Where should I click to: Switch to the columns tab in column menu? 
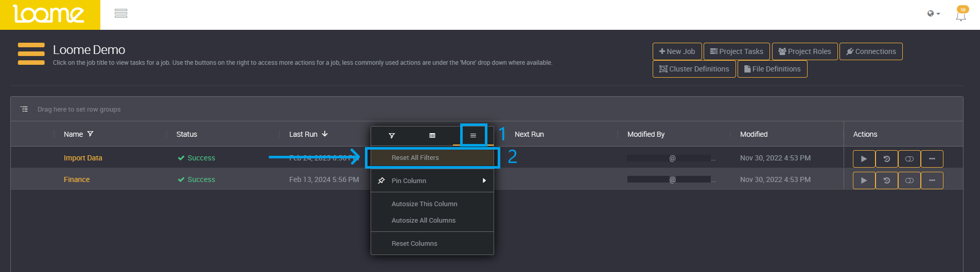[x=432, y=136]
